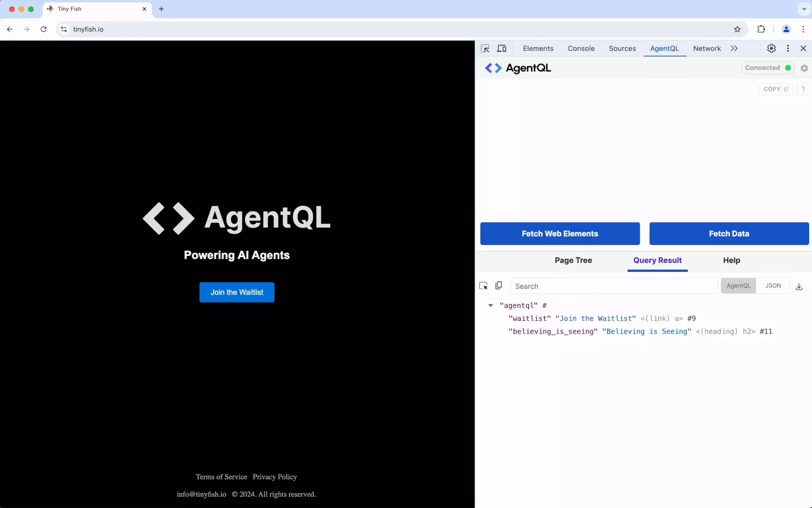This screenshot has width=812, height=508.
Task: Open AgentQL settings gear beside Connected badge
Action: click(x=804, y=68)
